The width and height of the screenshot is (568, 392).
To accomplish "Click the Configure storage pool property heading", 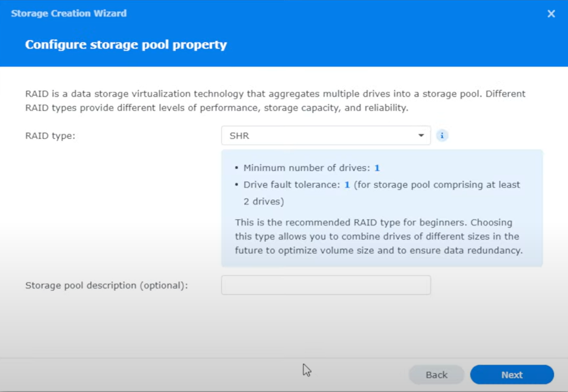I will 126,44.
